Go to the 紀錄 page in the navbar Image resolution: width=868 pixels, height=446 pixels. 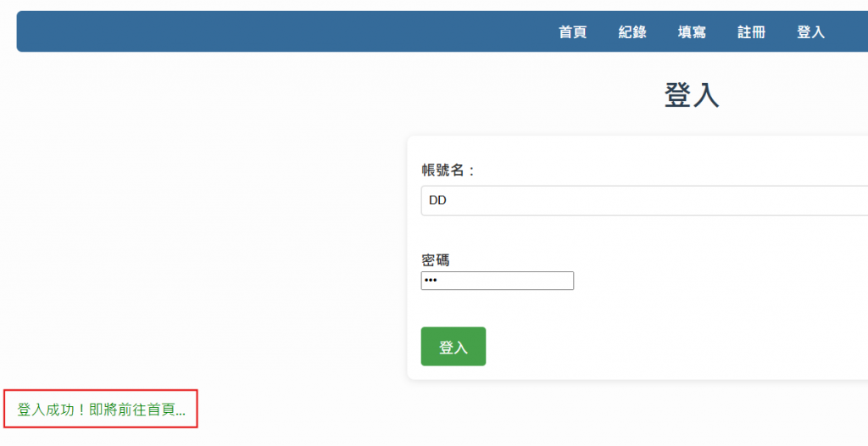point(632,32)
